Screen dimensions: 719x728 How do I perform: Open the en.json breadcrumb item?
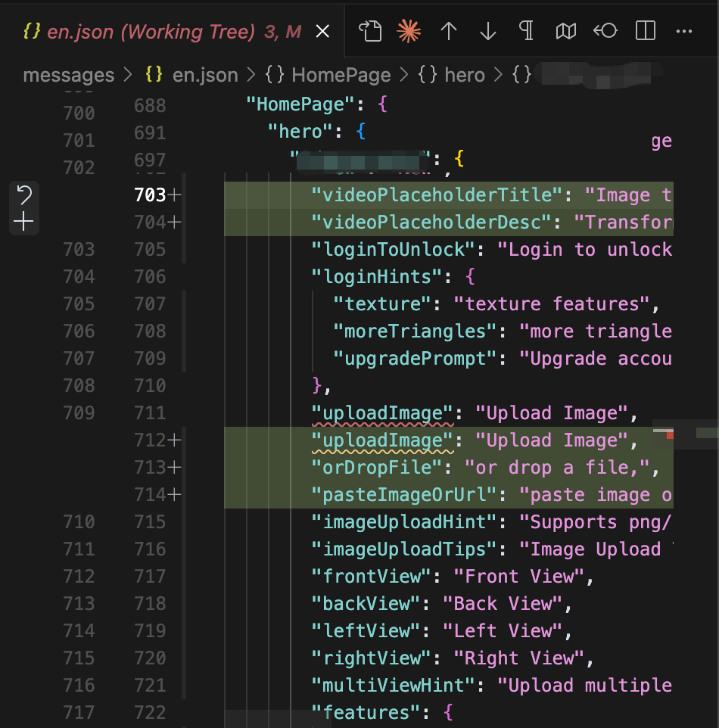205,75
